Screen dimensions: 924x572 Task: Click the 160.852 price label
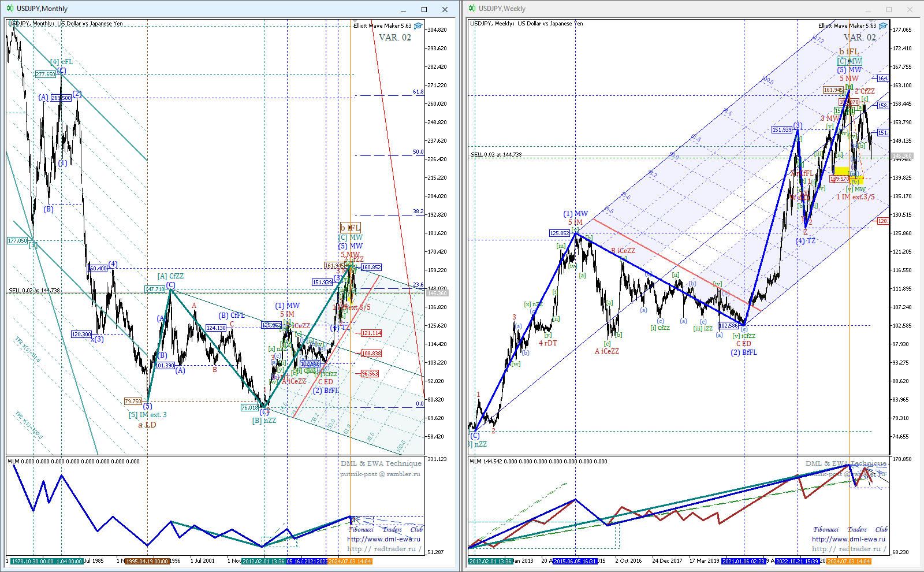click(x=371, y=267)
